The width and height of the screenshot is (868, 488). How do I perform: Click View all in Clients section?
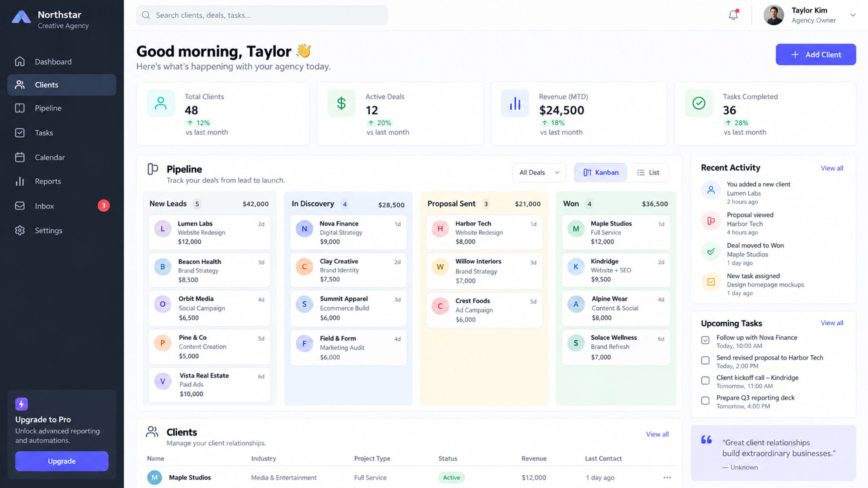coord(657,434)
